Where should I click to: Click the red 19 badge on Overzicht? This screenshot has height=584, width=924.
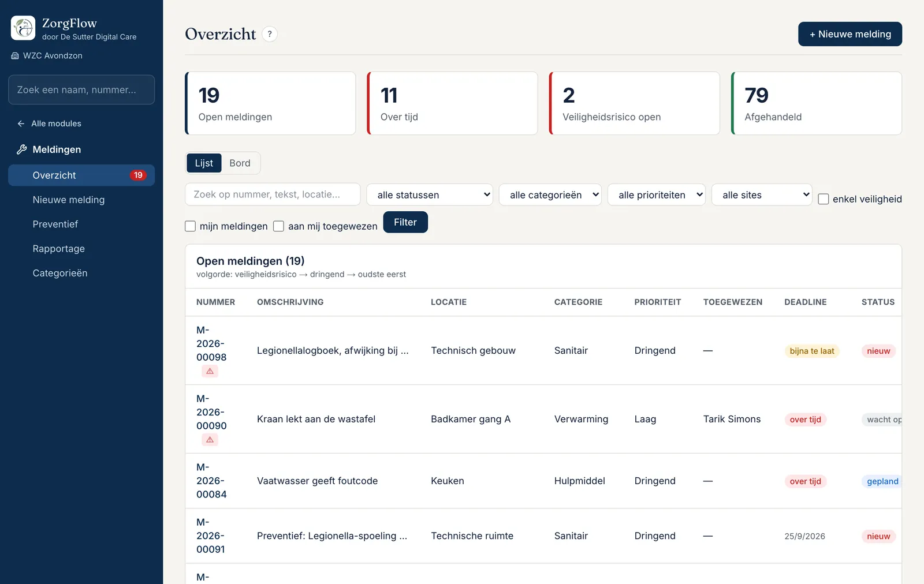click(138, 175)
